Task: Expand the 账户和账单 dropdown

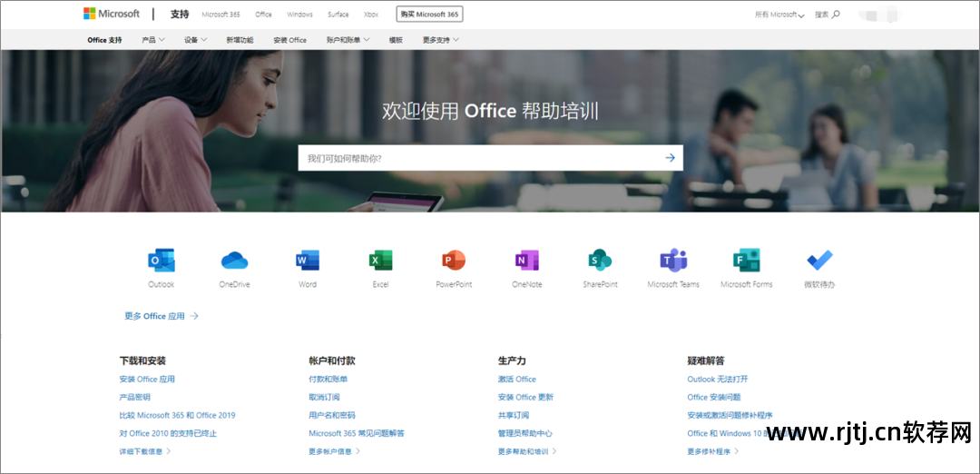Action: (348, 40)
